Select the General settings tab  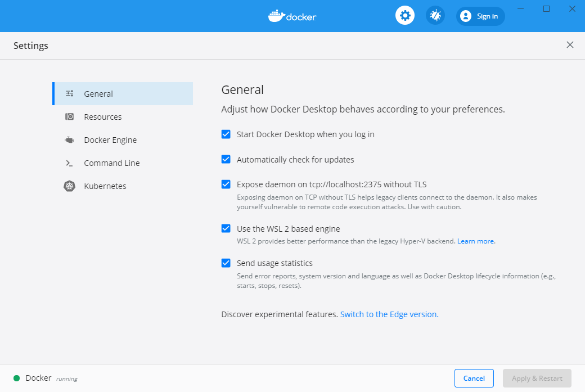[123, 93]
